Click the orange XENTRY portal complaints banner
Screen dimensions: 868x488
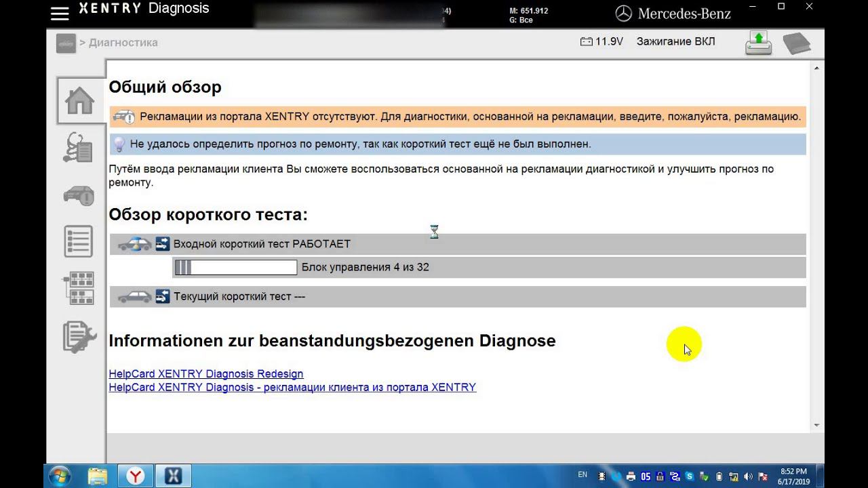458,117
